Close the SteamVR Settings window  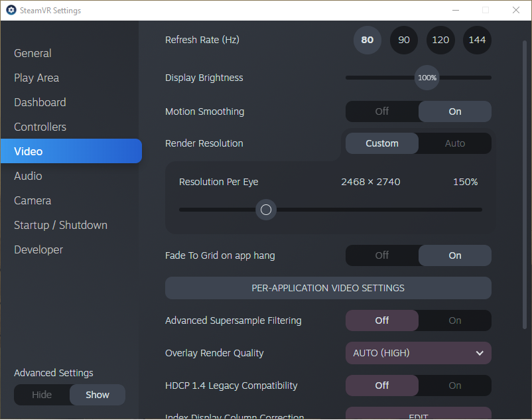(515, 10)
